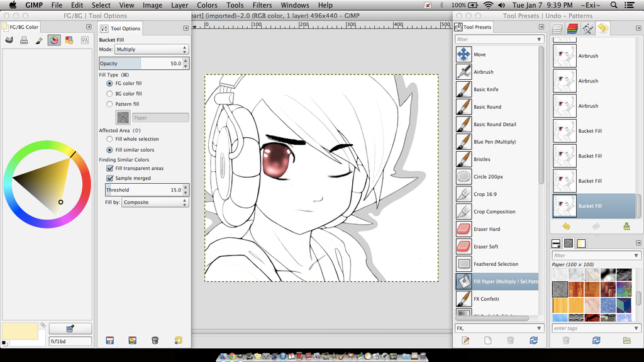Open Tool Options tab configure menu arrow
This screenshot has height=362, width=644.
coord(186,28)
